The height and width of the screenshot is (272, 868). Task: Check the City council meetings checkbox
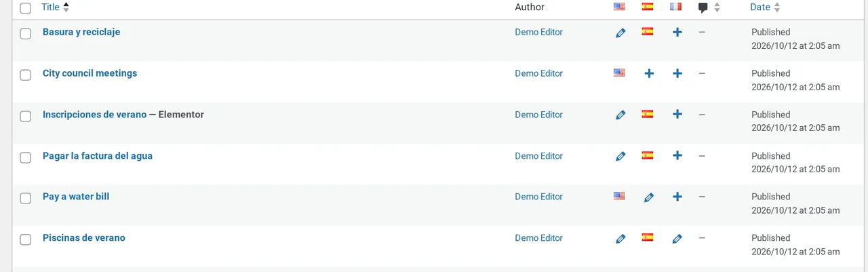point(25,75)
